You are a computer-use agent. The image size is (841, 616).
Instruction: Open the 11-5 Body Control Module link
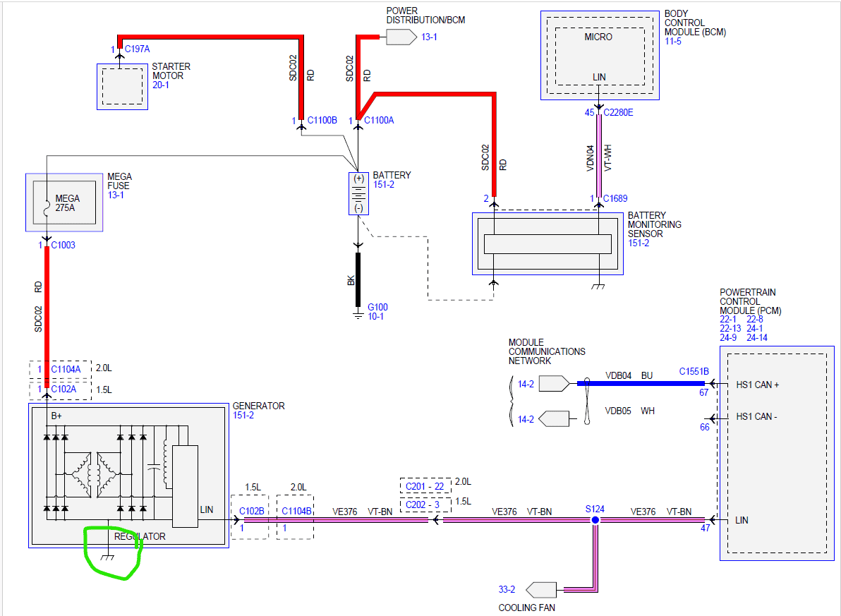click(674, 42)
